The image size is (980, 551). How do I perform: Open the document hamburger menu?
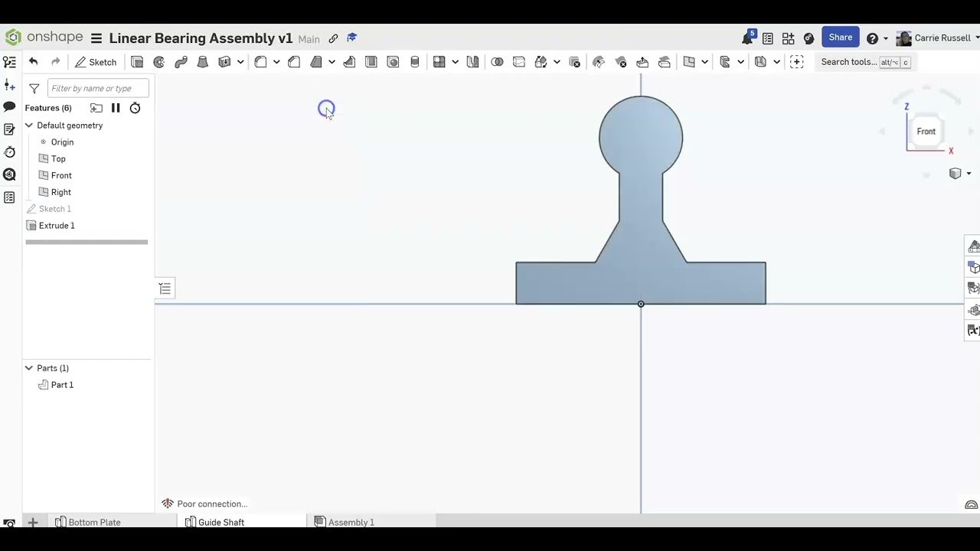point(96,38)
